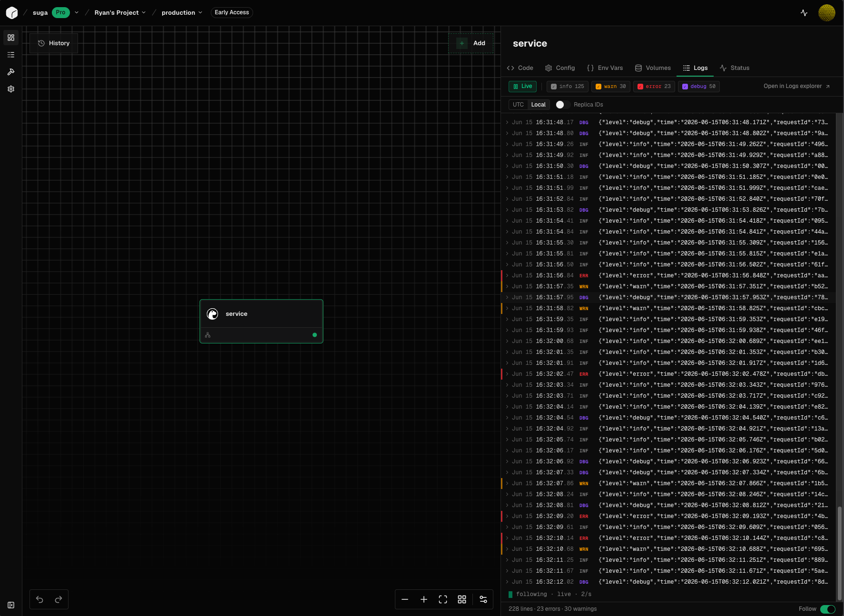Click the service node logo icon
The height and width of the screenshot is (616, 844).
213,314
